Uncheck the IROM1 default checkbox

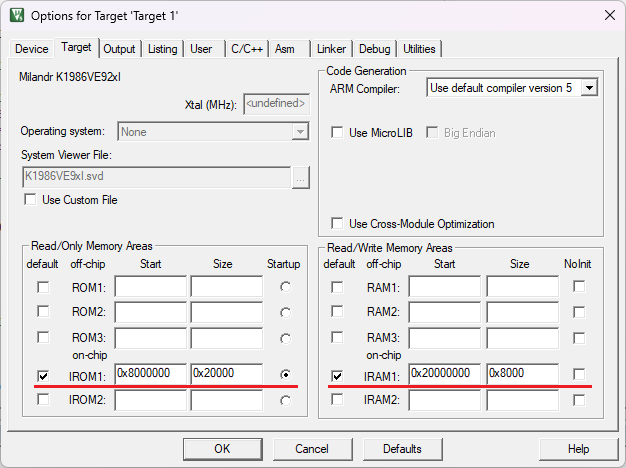click(42, 375)
